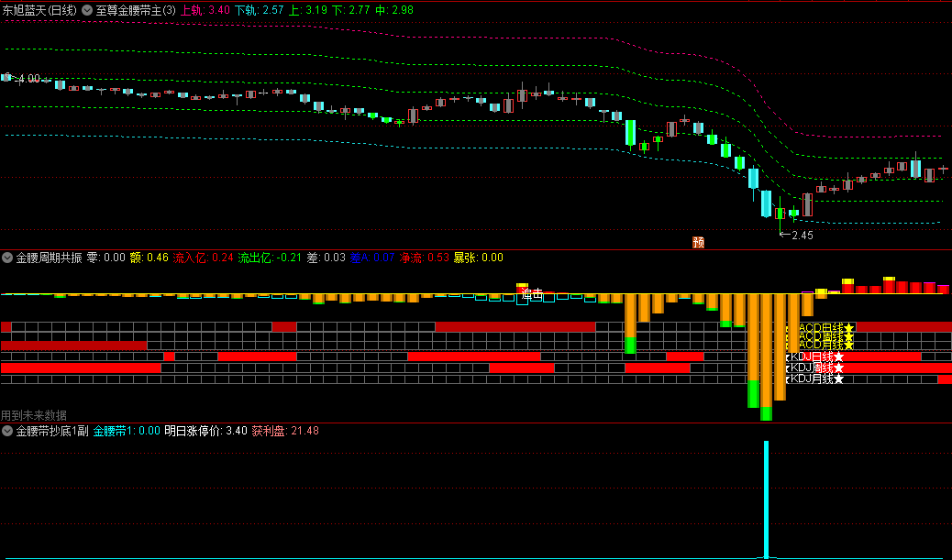
Task: Select the 下: 2.77 value
Action: tap(350, 10)
